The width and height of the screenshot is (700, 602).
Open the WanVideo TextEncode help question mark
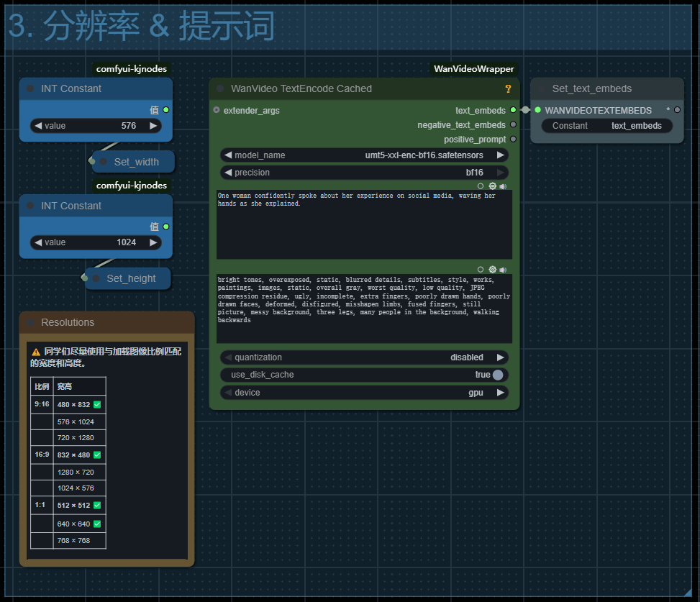[x=508, y=88]
